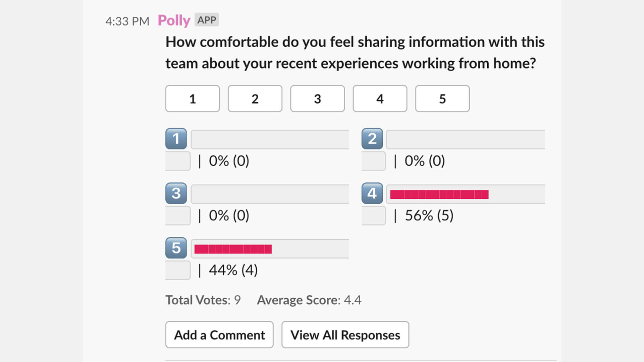Select comfort level 4
This screenshot has width=644, height=362.
coord(379,98)
